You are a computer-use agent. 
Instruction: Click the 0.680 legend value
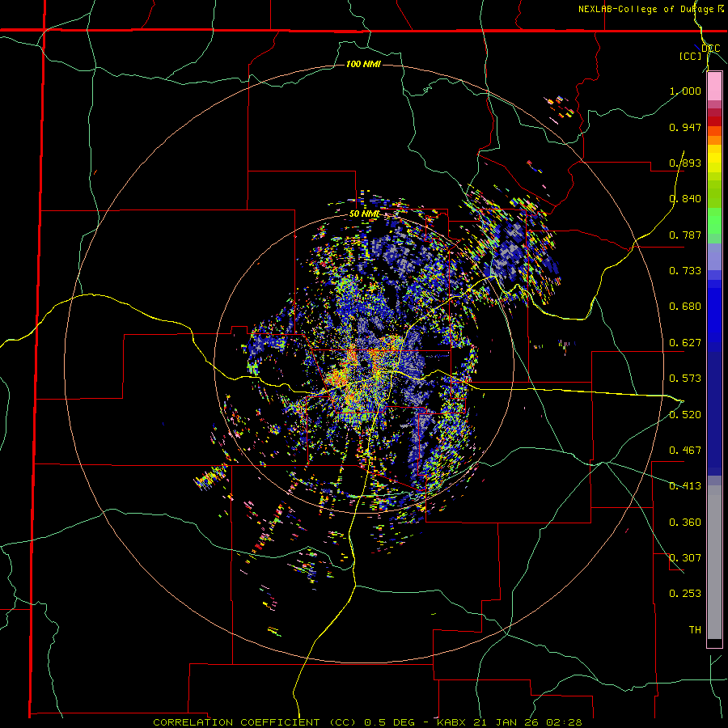685,307
